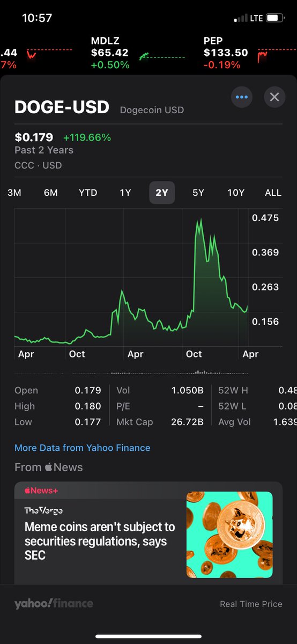This screenshot has width=297, height=644.
Task: Tap the MDLZ green sparkline chart
Action: 162,56
